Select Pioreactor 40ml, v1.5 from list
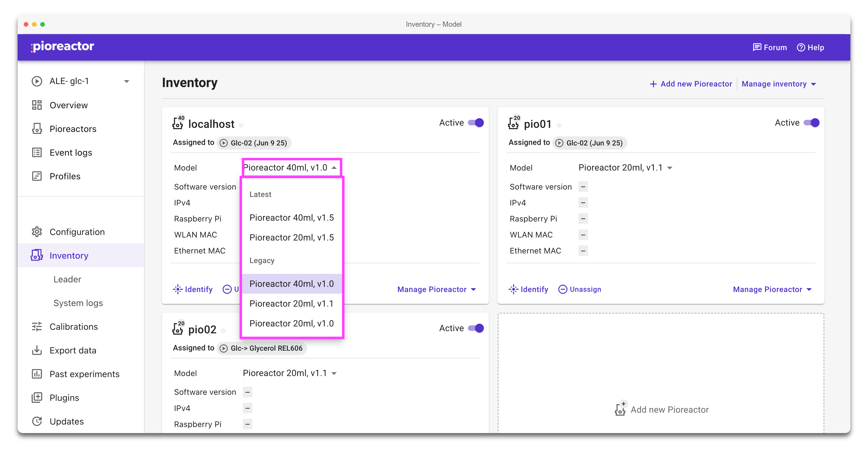The image size is (868, 454). pos(291,218)
